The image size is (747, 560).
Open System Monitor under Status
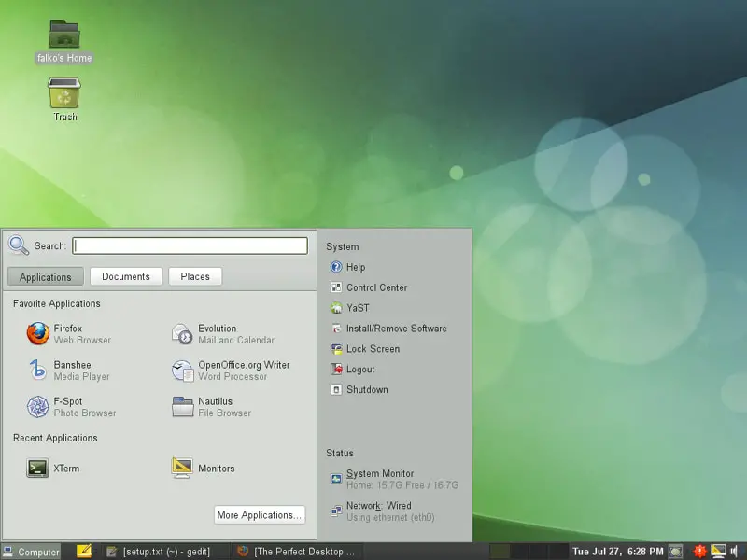point(394,479)
